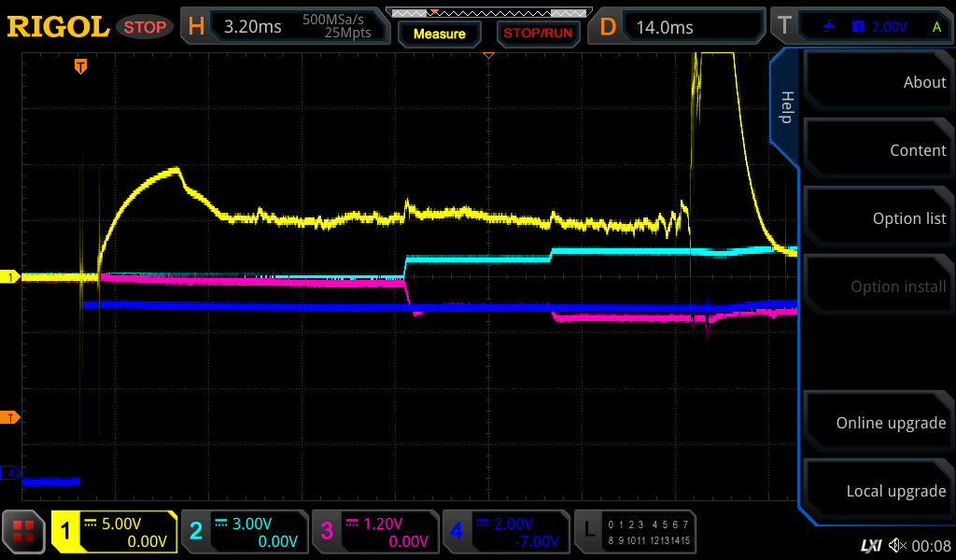The height and width of the screenshot is (560, 956).
Task: Click the LXI network status icon
Action: (870, 545)
